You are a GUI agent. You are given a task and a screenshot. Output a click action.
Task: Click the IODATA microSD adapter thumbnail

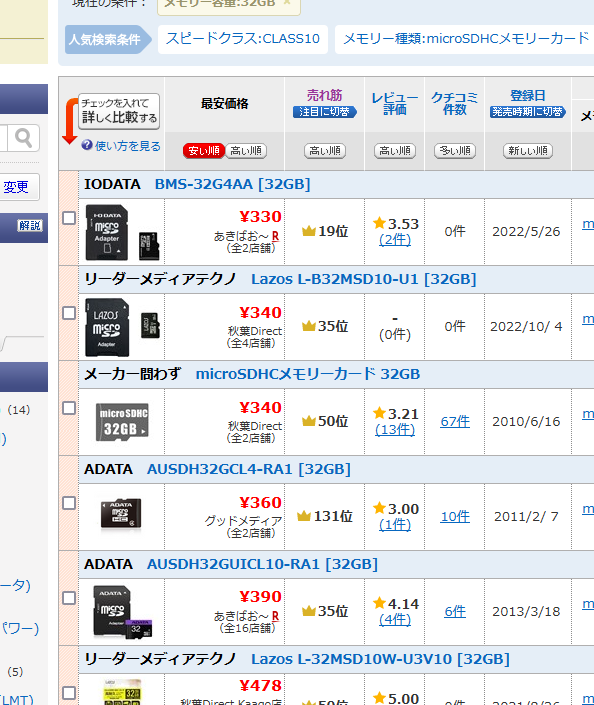point(122,232)
